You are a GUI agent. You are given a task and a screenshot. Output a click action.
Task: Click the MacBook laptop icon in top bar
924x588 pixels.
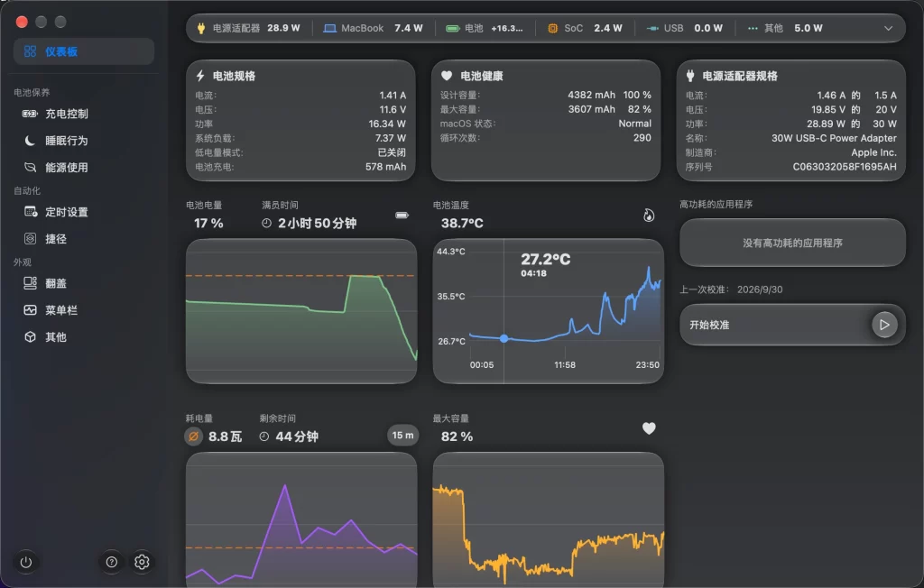tap(329, 28)
